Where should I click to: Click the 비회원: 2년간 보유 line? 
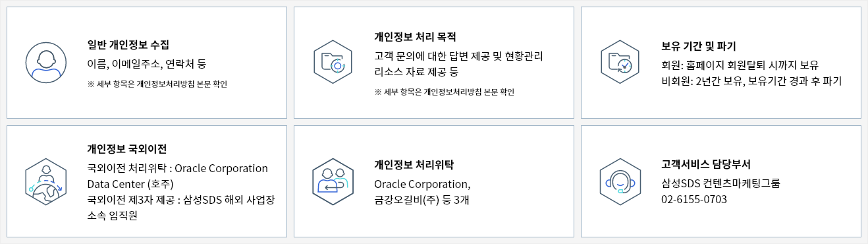751,82
